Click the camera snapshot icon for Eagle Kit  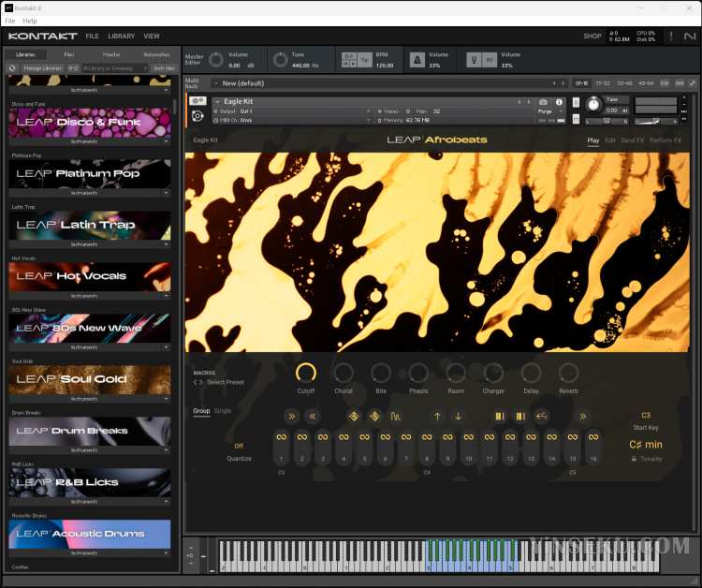click(543, 101)
